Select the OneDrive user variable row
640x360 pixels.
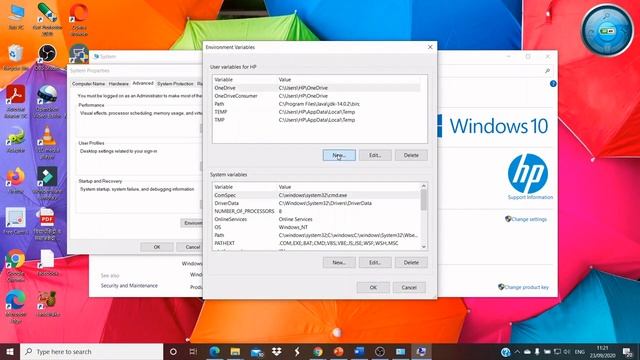[316, 88]
